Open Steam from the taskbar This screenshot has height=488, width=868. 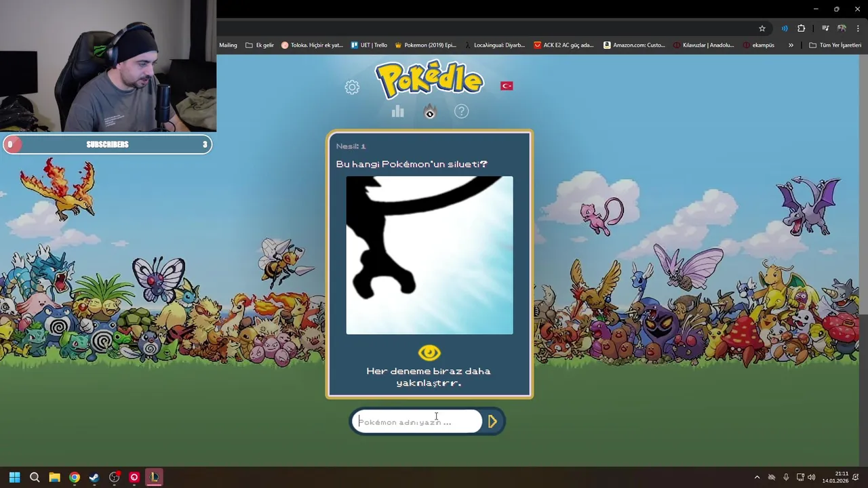94,477
